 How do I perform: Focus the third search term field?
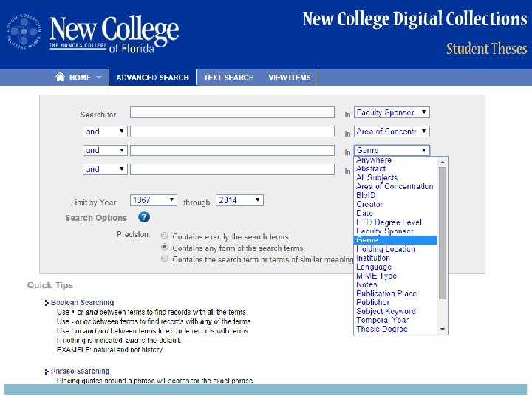(232, 150)
